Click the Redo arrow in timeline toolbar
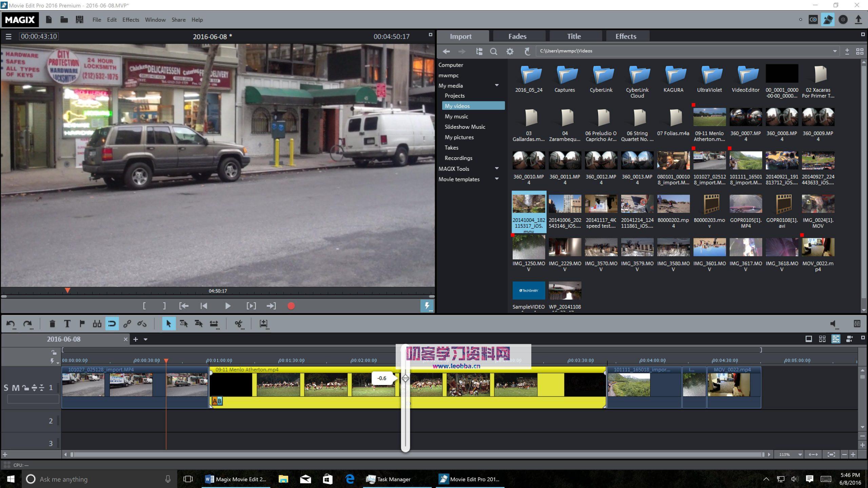 click(x=28, y=324)
